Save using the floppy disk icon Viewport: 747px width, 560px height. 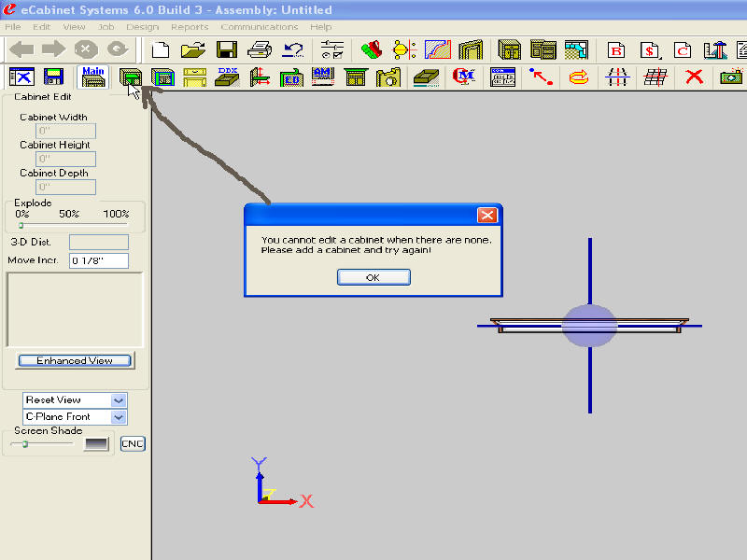click(227, 49)
